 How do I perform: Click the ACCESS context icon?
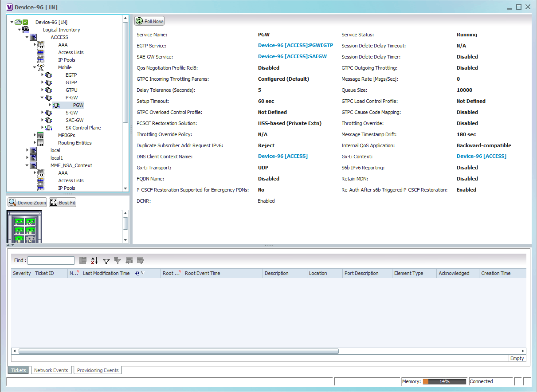click(33, 37)
